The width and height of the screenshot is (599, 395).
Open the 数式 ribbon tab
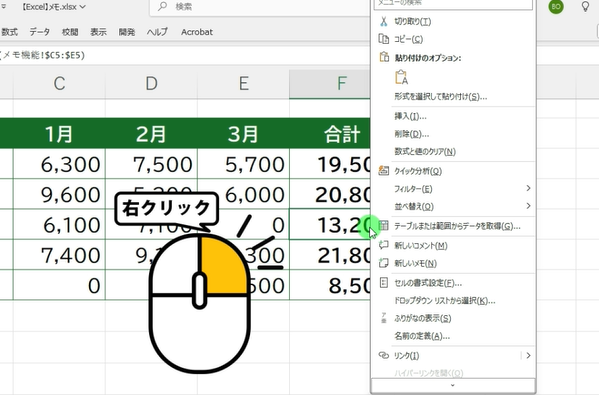[x=9, y=32]
